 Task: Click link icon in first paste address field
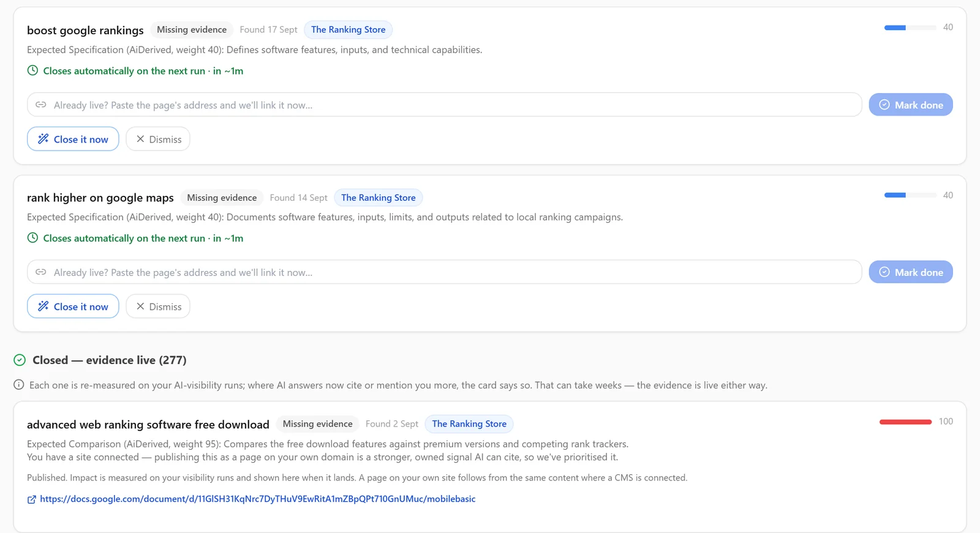pos(41,105)
